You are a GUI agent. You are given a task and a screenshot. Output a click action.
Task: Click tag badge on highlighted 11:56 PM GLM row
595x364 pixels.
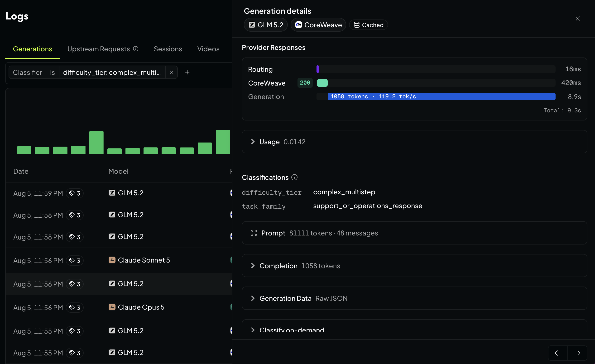[x=75, y=284]
